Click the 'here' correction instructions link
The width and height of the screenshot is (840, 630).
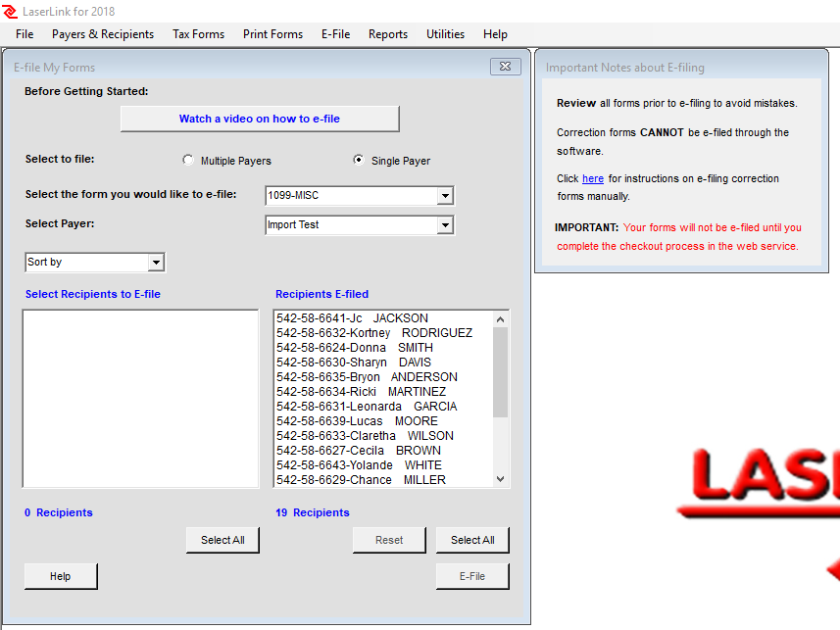[x=592, y=178]
